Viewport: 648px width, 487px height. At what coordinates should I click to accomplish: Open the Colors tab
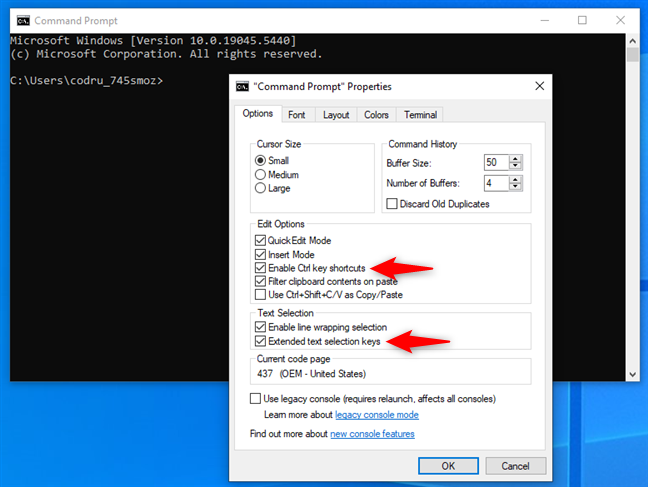(x=376, y=115)
